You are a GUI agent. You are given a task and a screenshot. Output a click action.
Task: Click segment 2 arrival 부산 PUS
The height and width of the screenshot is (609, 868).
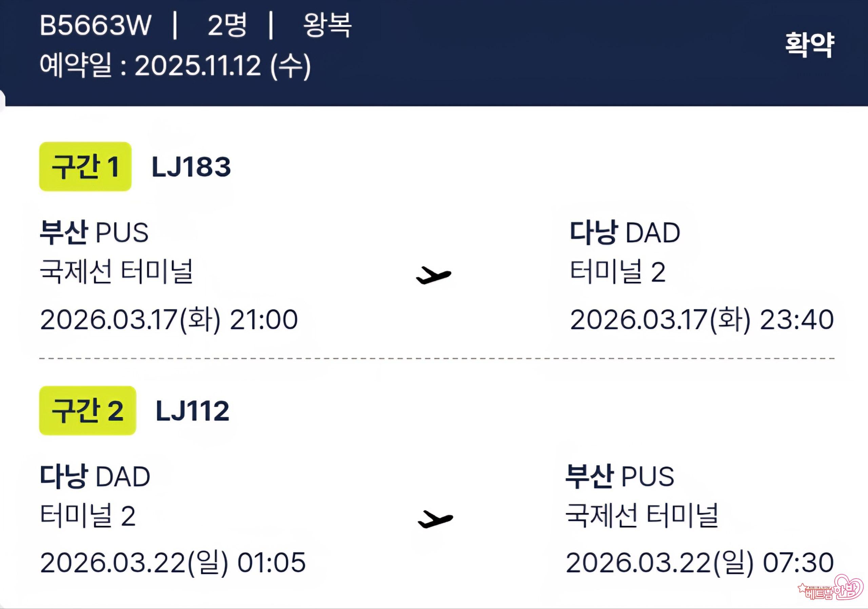(x=619, y=476)
